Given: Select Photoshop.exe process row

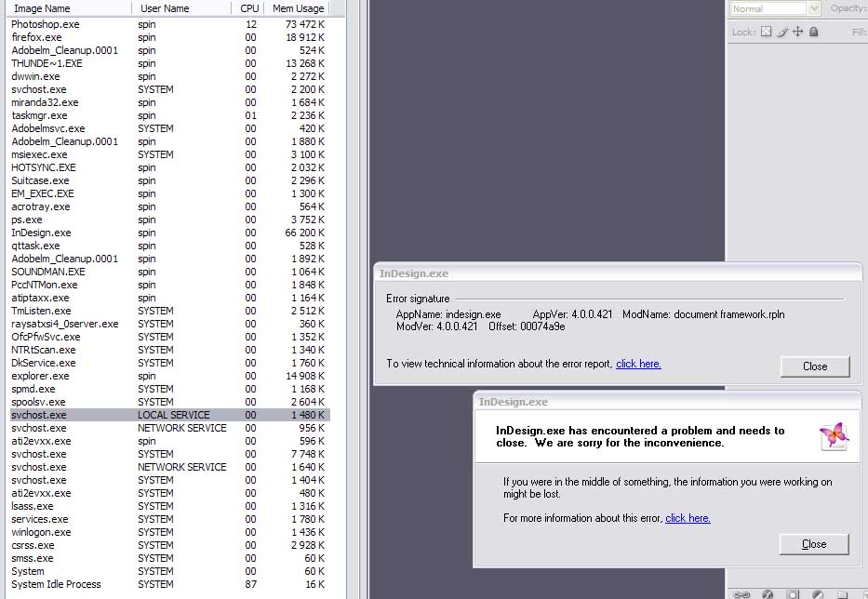Looking at the screenshot, I should click(170, 24).
